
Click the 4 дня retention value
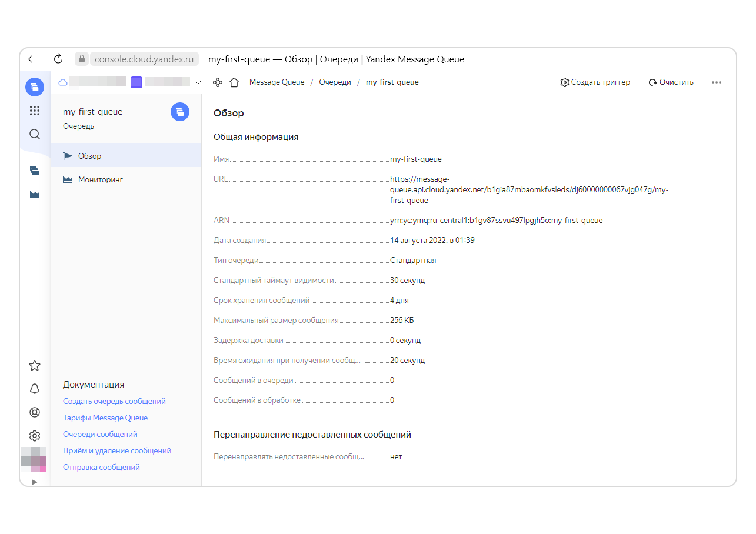(x=399, y=301)
